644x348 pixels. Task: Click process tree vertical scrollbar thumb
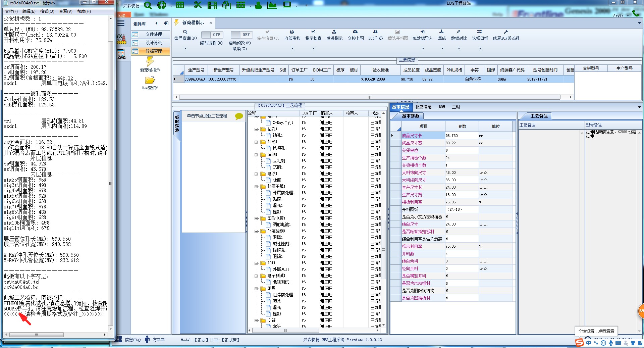[x=383, y=250]
